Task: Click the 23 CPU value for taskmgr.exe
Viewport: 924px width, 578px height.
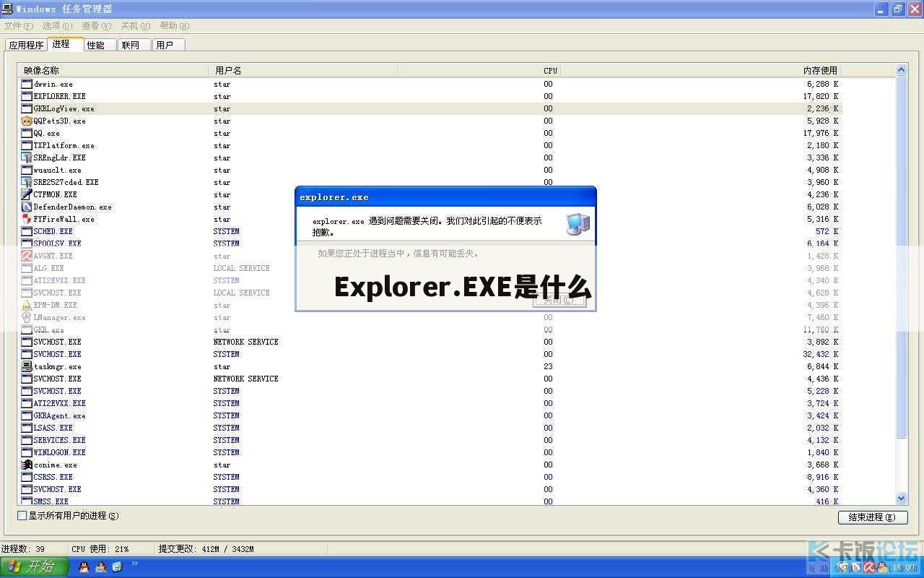Action: pyautogui.click(x=548, y=366)
